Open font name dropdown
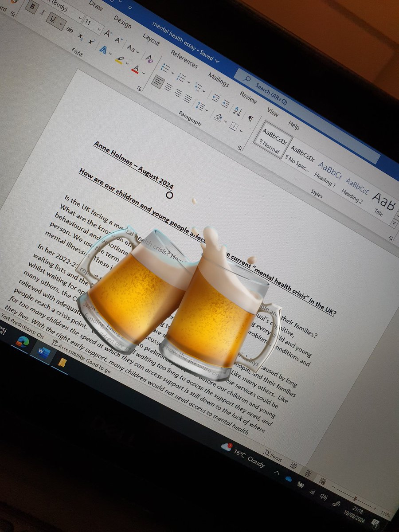 pos(80,19)
